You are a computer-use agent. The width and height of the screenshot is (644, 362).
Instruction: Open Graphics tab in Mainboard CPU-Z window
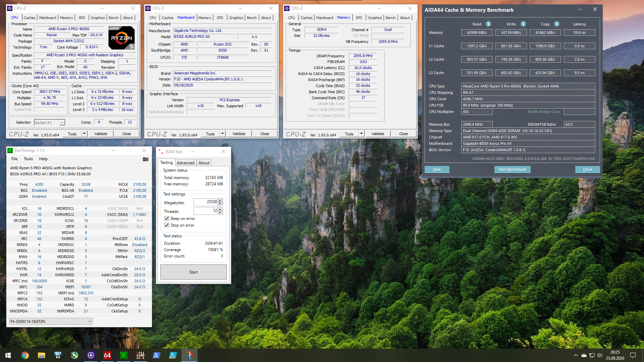pyautogui.click(x=236, y=18)
